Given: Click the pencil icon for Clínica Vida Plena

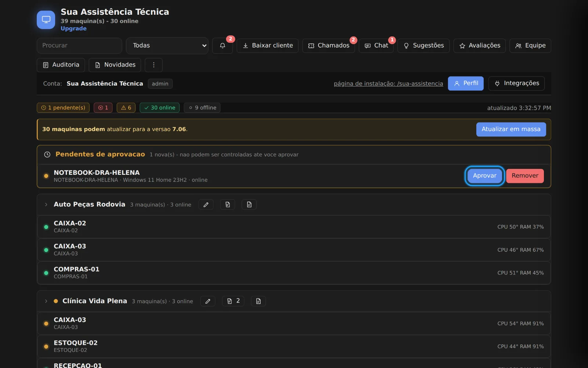Looking at the screenshot, I should pos(208,301).
